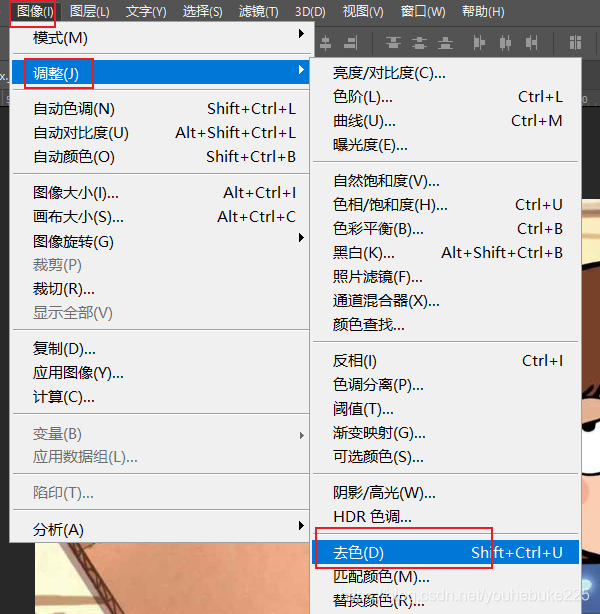
Task: Open the 视图(V) menu
Action: (x=363, y=12)
